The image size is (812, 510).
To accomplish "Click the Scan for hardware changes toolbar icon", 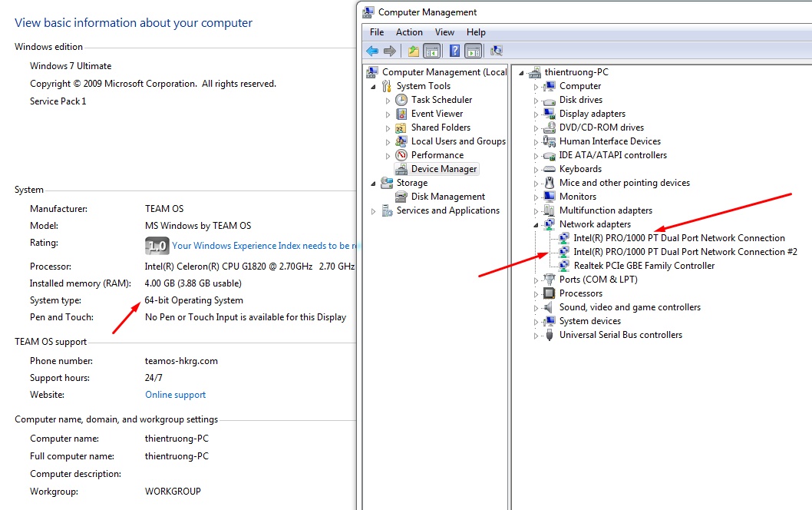I will [x=496, y=51].
